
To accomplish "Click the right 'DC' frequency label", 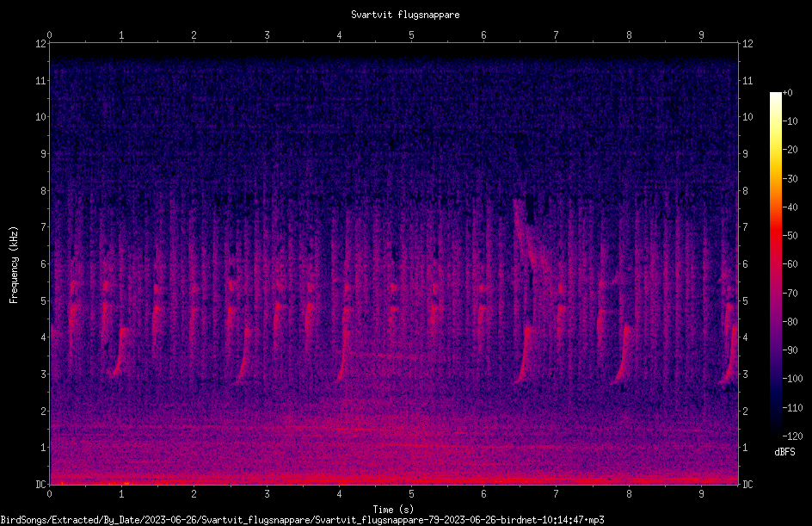I will pos(747,484).
